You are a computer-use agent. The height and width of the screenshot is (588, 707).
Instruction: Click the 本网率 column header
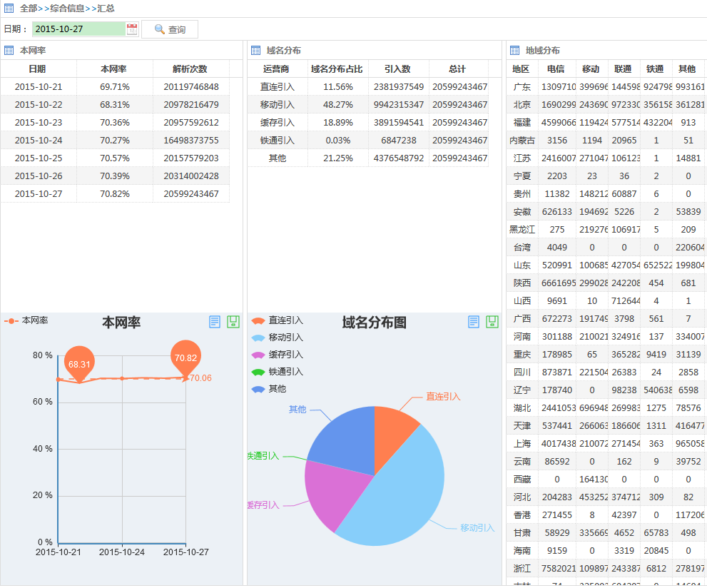point(113,69)
